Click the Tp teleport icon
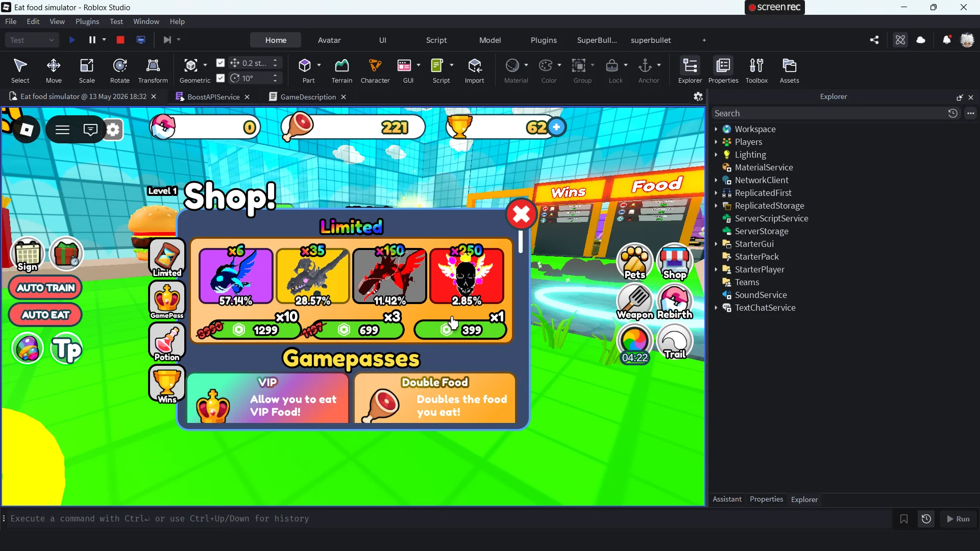980x551 pixels. pos(67,349)
